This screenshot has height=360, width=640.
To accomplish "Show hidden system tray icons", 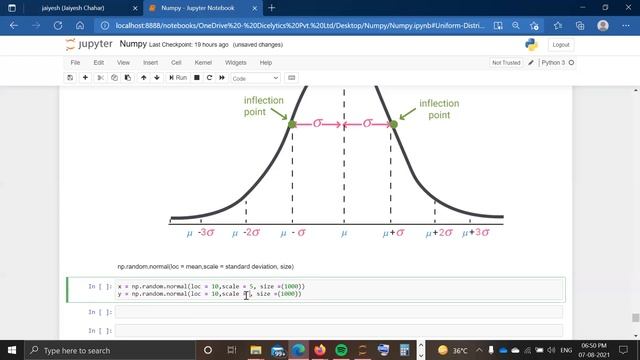I will coord(479,350).
